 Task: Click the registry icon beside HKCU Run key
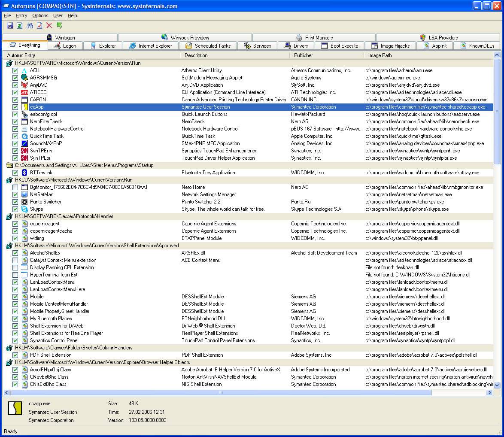[x=9, y=180]
